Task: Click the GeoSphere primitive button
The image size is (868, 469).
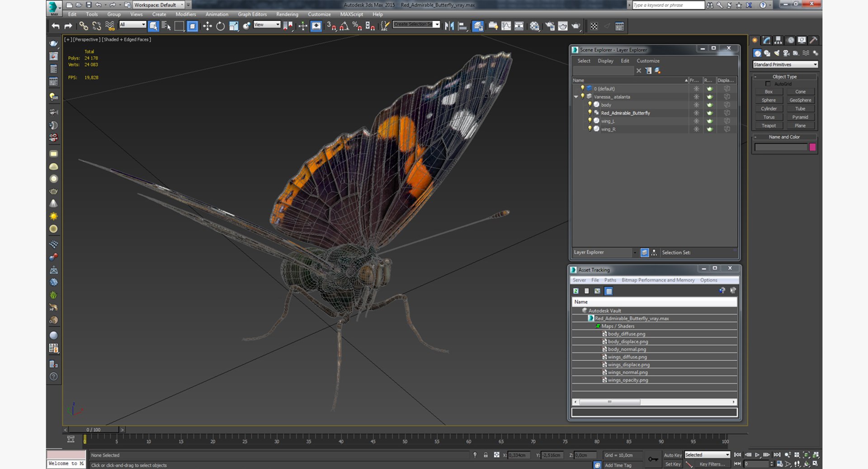Action: 800,100
